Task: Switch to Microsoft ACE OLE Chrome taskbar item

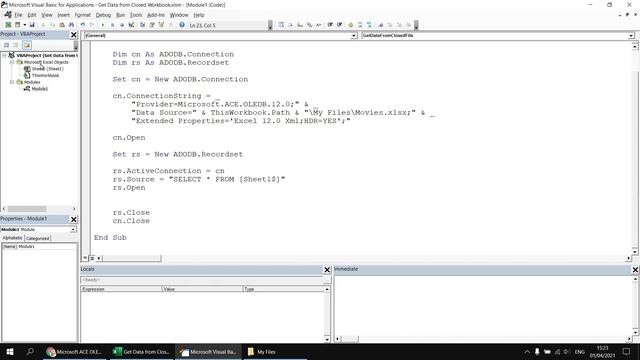Action: coord(74,351)
